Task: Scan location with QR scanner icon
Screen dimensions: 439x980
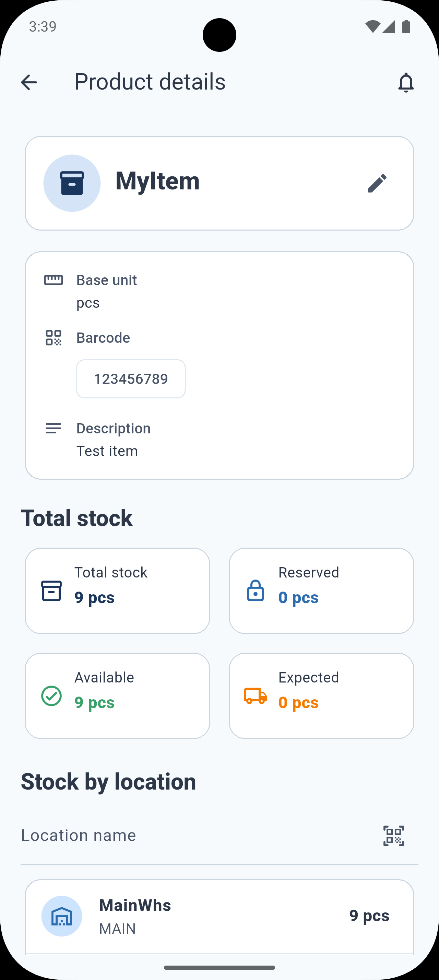Action: pyautogui.click(x=394, y=836)
